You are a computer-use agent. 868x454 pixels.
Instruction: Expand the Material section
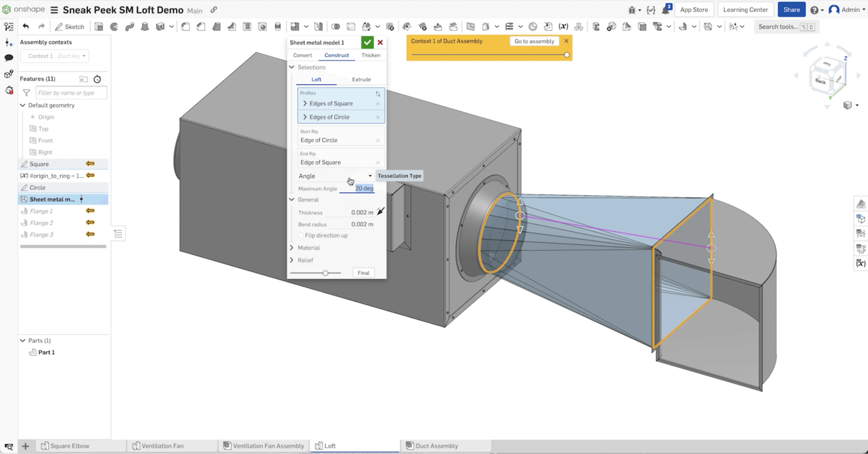pos(308,248)
